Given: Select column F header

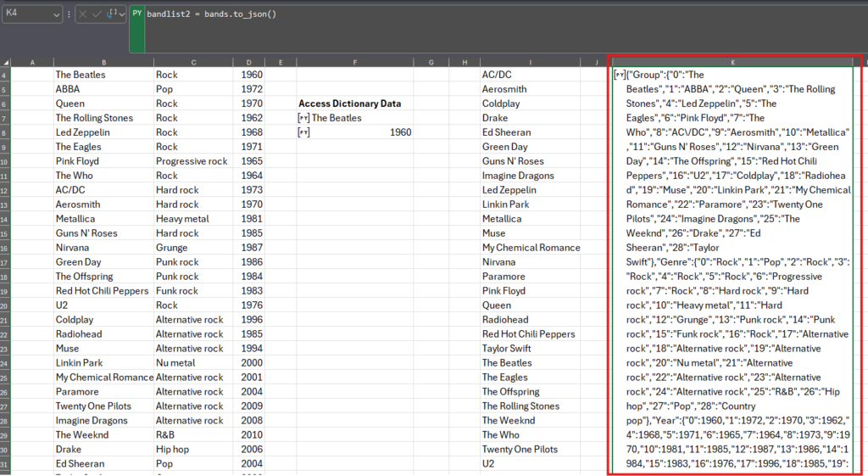Looking at the screenshot, I should (x=354, y=63).
